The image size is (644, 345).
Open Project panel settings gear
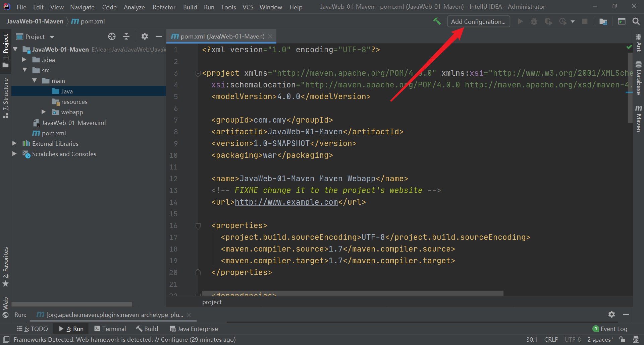point(145,37)
